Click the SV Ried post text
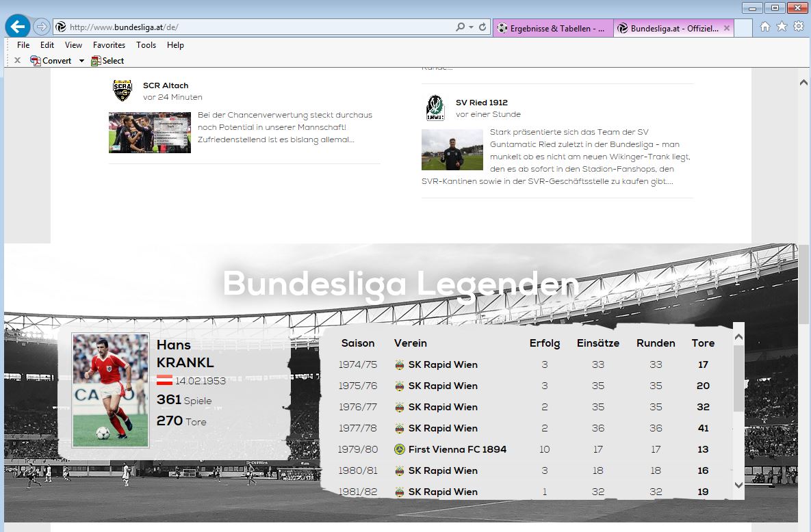Image resolution: width=811 pixels, height=532 pixels. tap(556, 157)
